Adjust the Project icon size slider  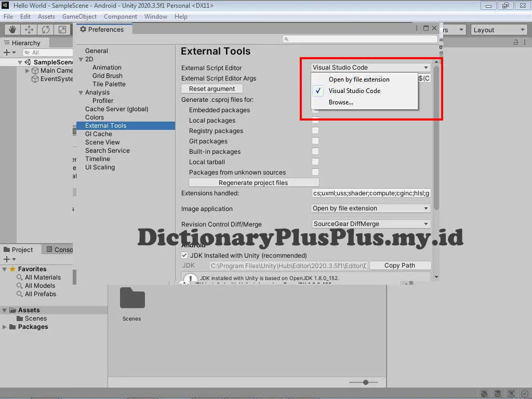(365, 382)
